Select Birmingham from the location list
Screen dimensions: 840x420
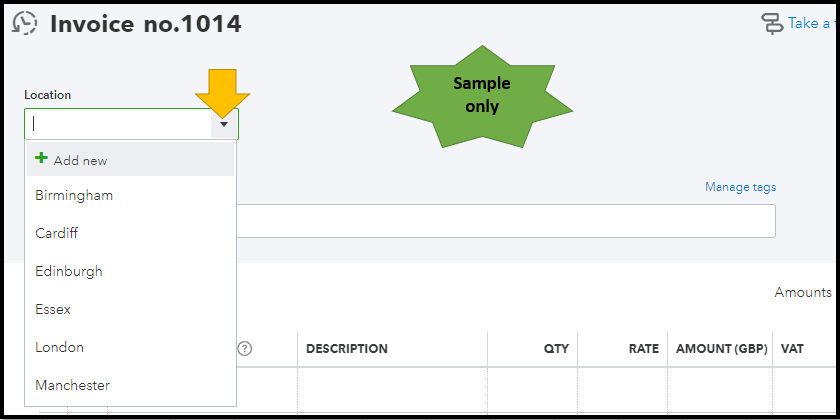pos(74,196)
